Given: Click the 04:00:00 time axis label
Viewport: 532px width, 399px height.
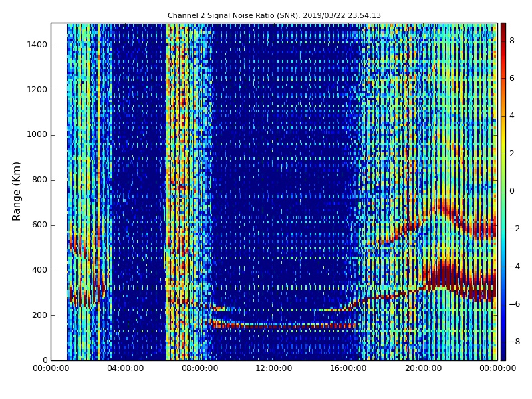Looking at the screenshot, I should [125, 368].
